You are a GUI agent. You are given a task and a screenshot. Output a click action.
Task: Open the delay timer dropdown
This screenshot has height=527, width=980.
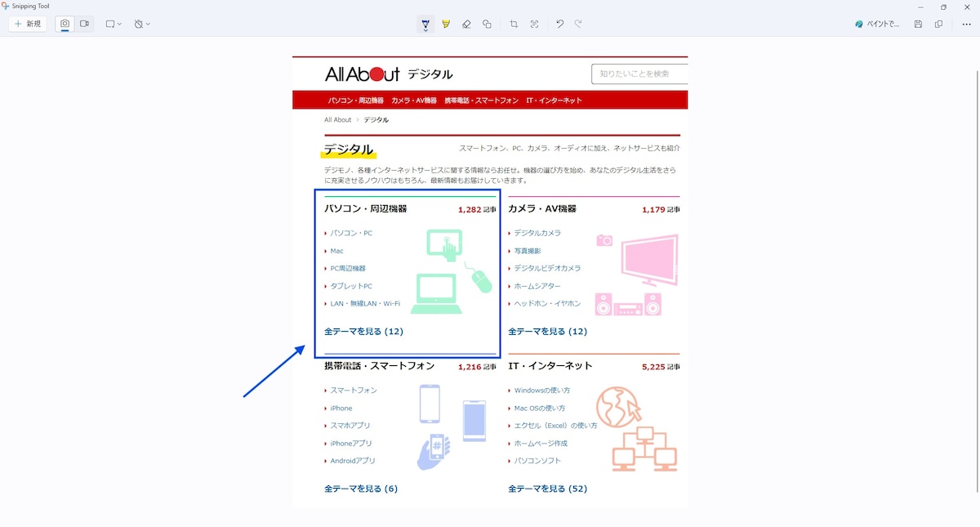click(142, 24)
